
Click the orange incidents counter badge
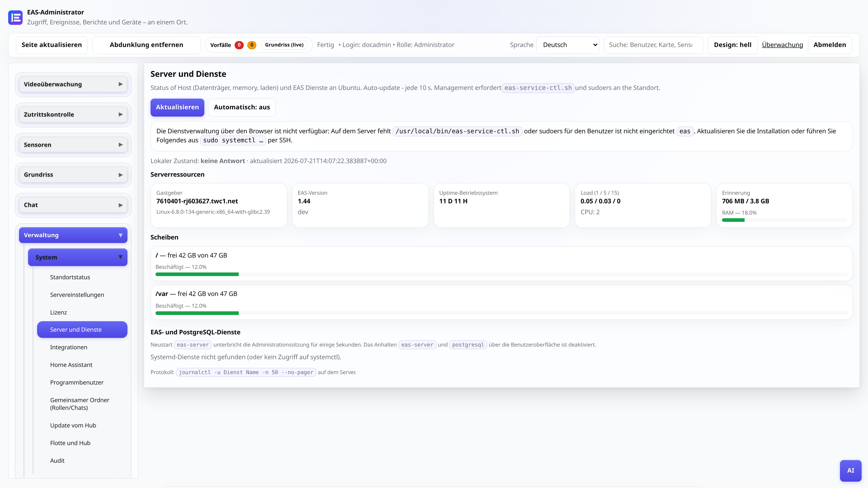tap(252, 45)
